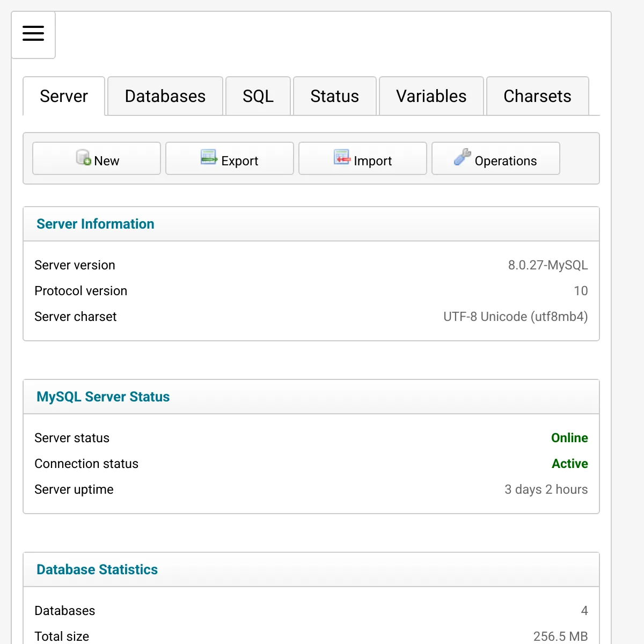
Task: Click the New database icon
Action: point(83,157)
